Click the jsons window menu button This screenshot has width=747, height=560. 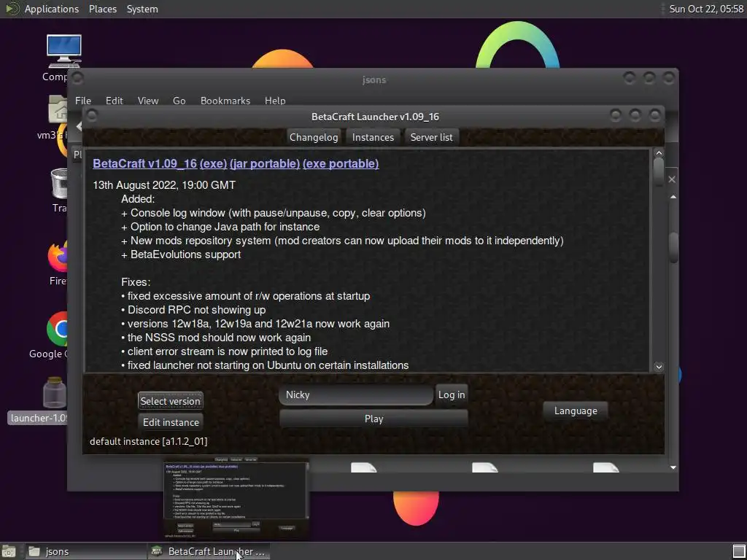click(x=77, y=77)
